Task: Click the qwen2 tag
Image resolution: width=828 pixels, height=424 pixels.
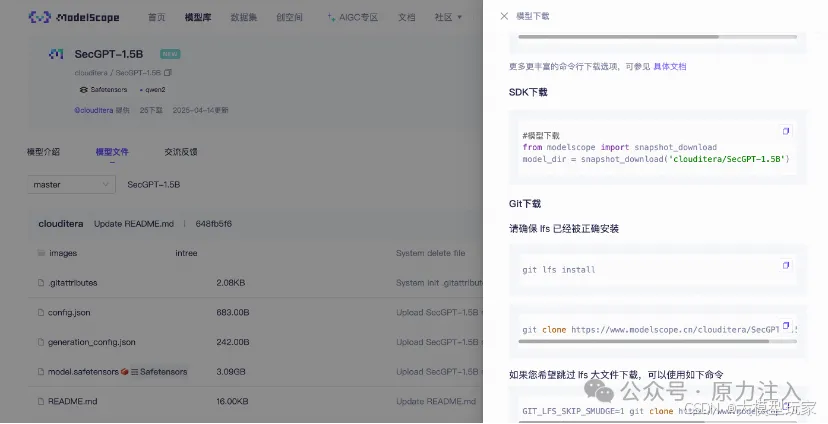Action: click(153, 90)
